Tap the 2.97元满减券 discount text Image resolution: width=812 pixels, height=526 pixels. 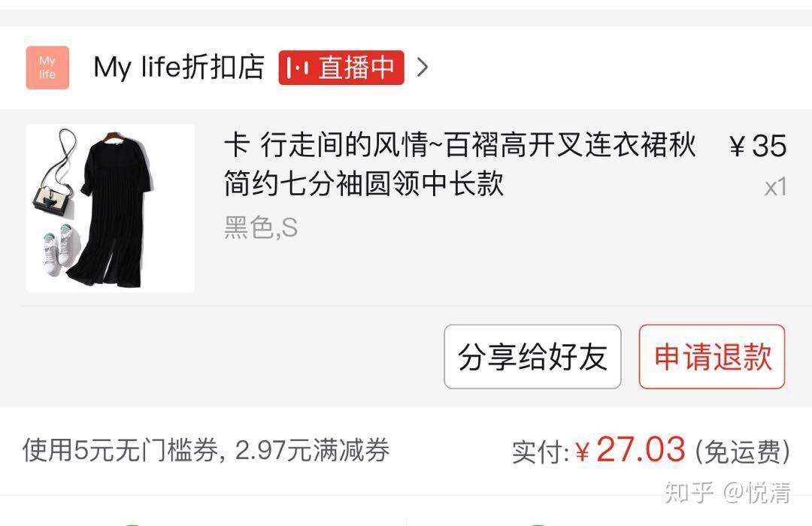tap(312, 450)
